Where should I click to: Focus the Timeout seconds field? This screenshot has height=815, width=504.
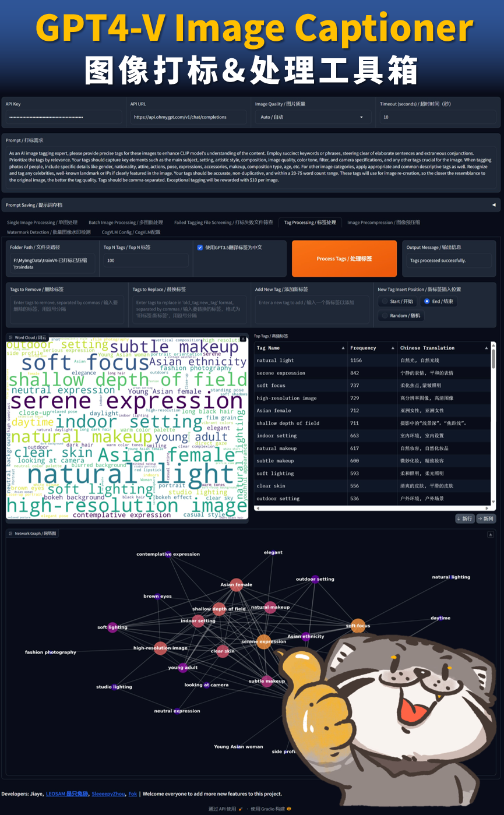coord(438,117)
